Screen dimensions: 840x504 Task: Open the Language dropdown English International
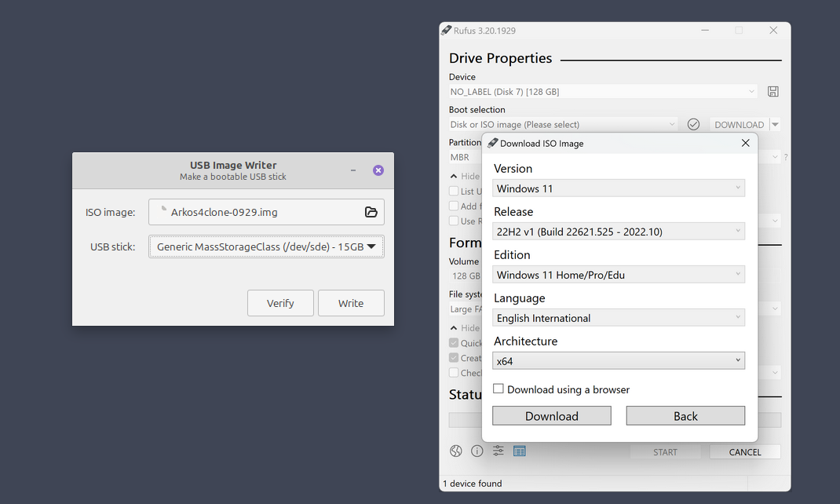[619, 318]
